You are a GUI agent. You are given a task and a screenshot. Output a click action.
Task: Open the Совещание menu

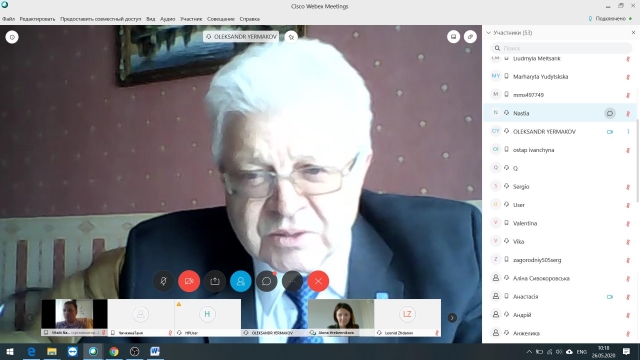pyautogui.click(x=221, y=19)
